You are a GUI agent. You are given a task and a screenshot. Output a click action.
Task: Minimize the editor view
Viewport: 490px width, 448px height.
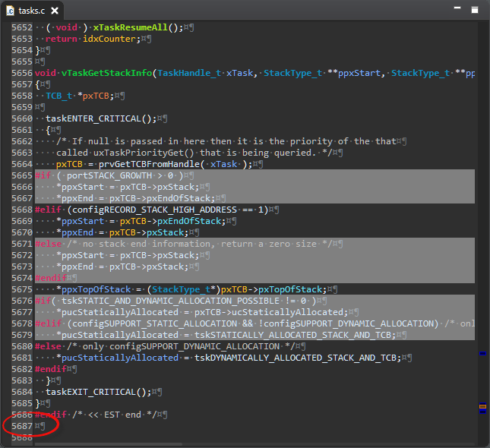(458, 10)
